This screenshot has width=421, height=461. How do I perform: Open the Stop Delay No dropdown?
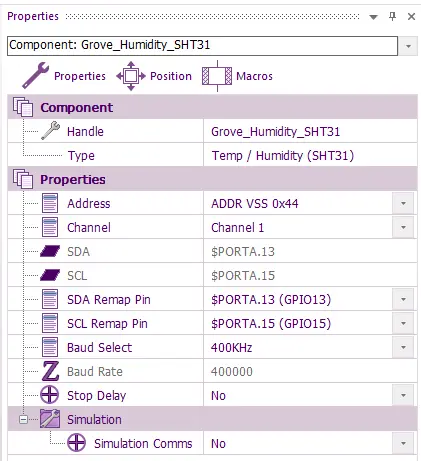coord(403,395)
